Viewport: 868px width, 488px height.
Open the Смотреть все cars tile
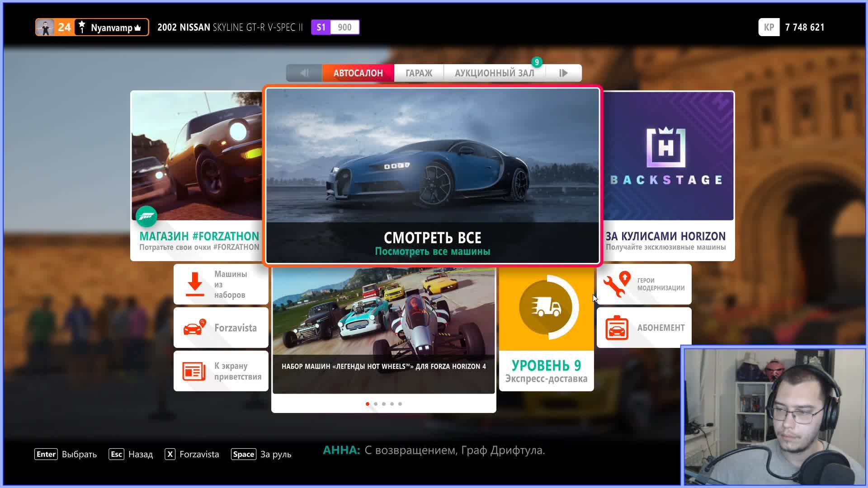(433, 175)
